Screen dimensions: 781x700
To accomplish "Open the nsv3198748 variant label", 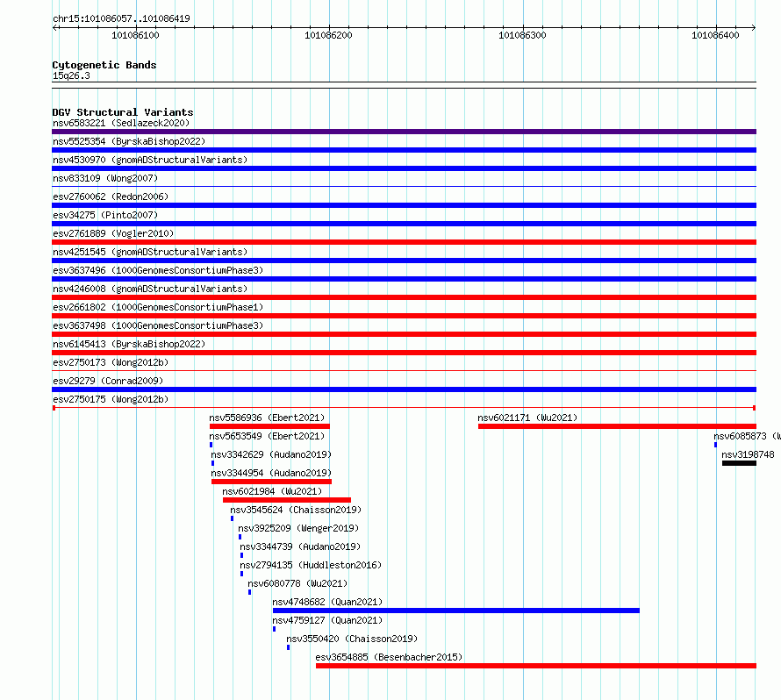I will tap(749, 454).
